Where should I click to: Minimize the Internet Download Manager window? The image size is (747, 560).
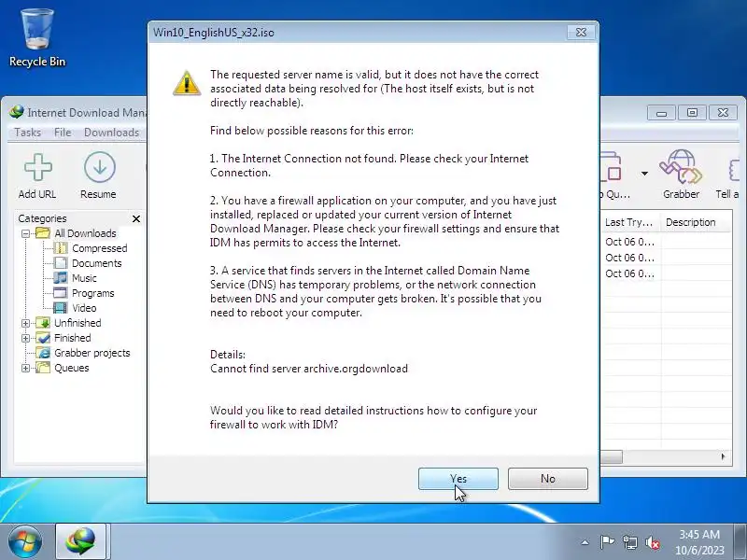click(661, 113)
